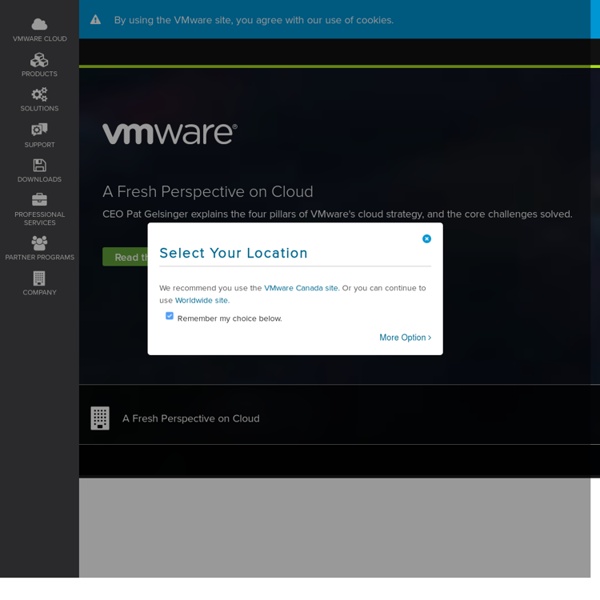
Task: Select the PRODUCTS menu label
Action: click(x=39, y=73)
